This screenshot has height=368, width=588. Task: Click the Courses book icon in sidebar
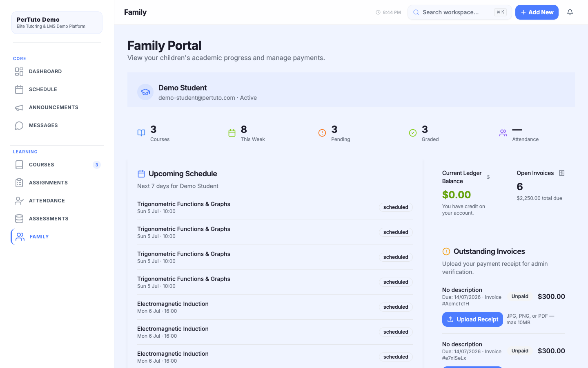[x=19, y=165]
